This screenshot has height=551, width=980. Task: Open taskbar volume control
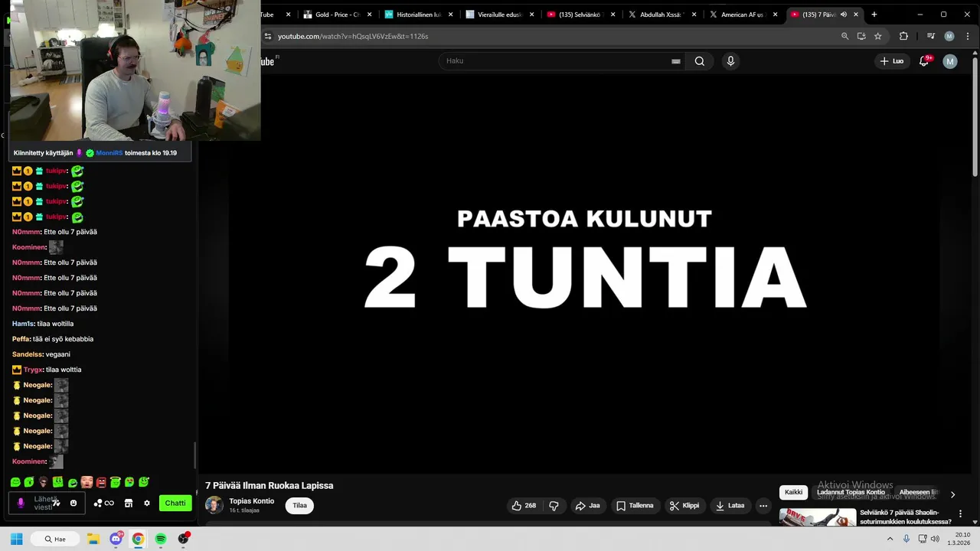pos(934,539)
